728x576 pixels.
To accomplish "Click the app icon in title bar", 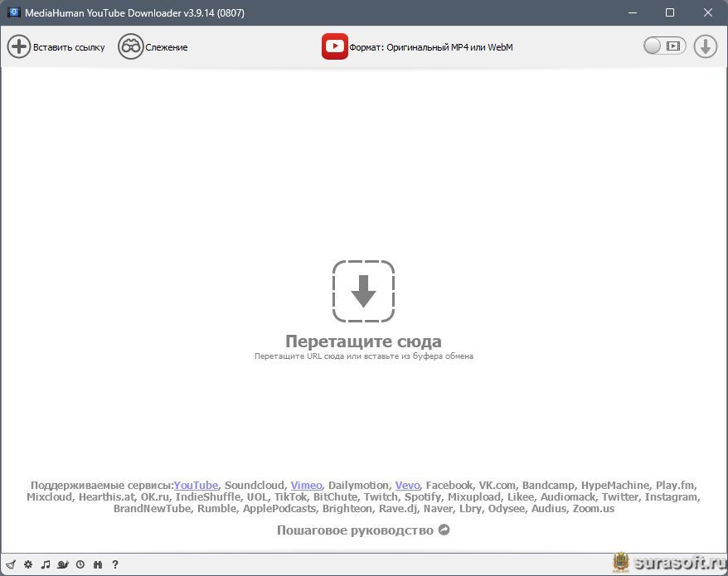I will click(14, 12).
